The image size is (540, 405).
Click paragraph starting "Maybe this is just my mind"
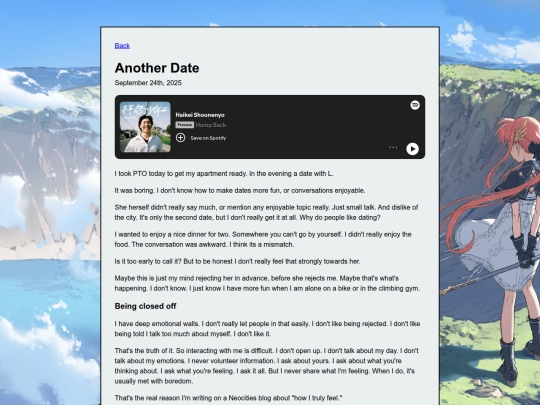[x=267, y=283]
